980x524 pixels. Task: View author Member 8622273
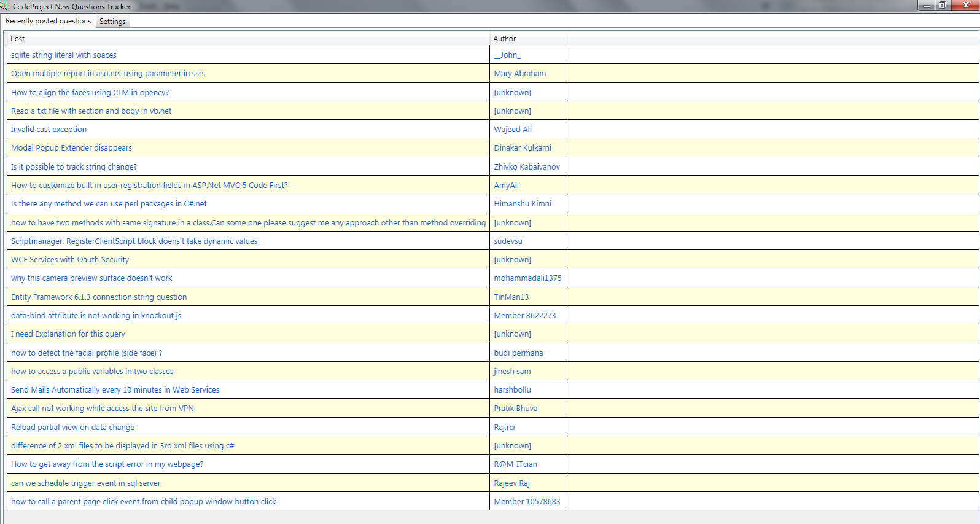525,316
